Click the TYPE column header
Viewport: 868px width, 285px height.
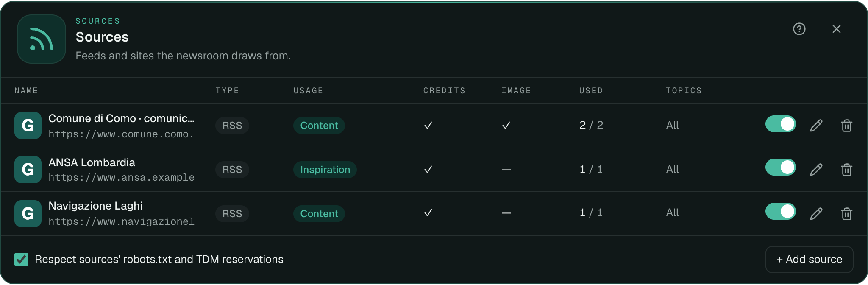coord(227,91)
